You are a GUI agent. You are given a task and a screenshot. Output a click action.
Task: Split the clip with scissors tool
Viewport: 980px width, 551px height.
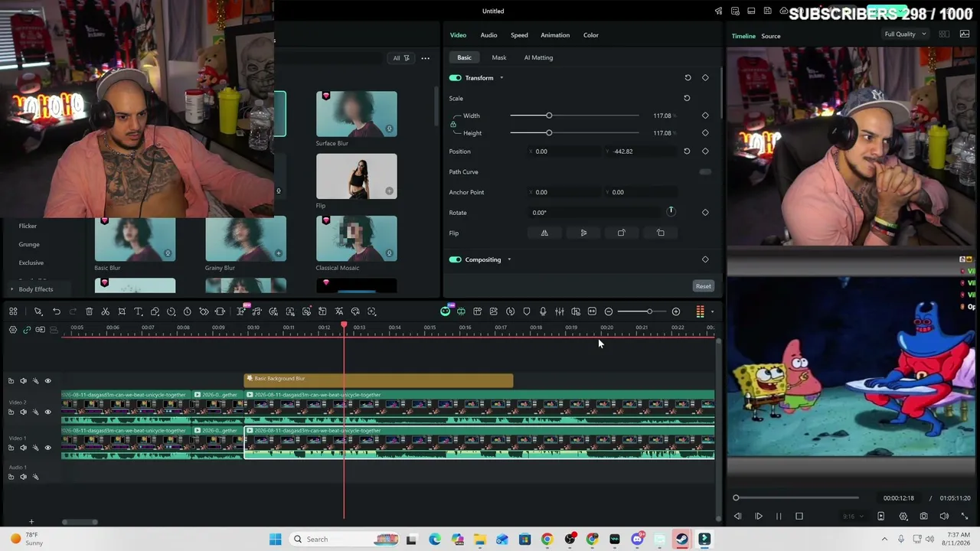pyautogui.click(x=106, y=311)
